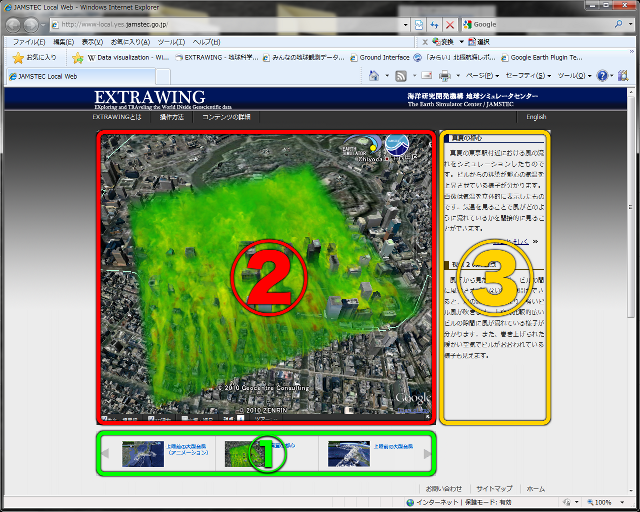The image size is (640, 512).
Task: Select the JAMSTEC Local Web tab
Action: coord(81,76)
